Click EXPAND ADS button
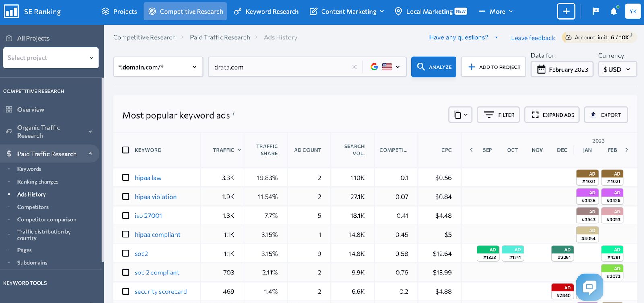 click(552, 115)
